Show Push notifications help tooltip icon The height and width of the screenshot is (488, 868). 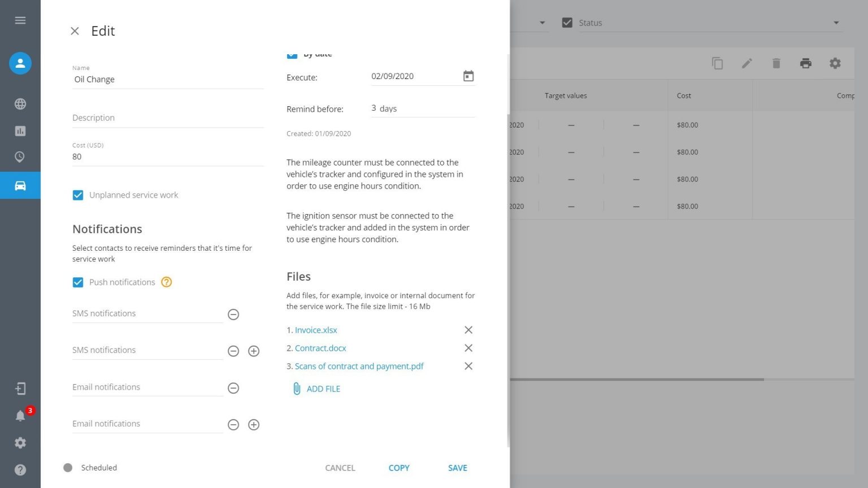pos(167,282)
